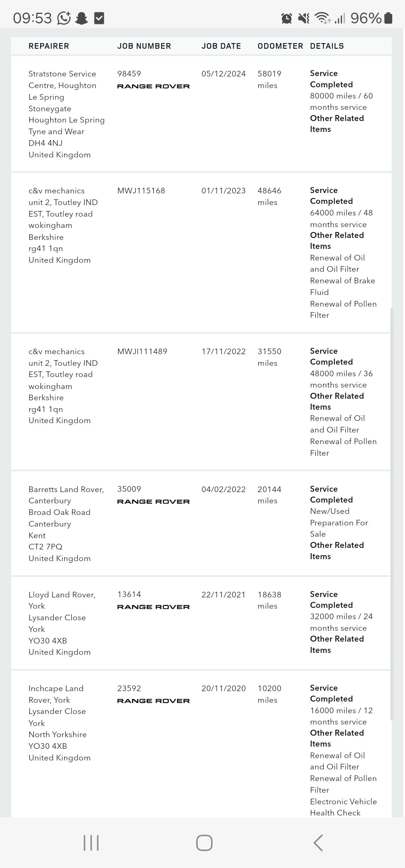Tap the alarm clock status icon
Image resolution: width=405 pixels, height=868 pixels.
287,18
